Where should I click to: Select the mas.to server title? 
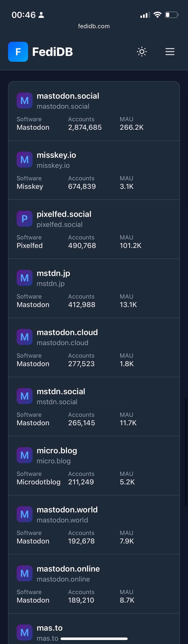coord(50,628)
